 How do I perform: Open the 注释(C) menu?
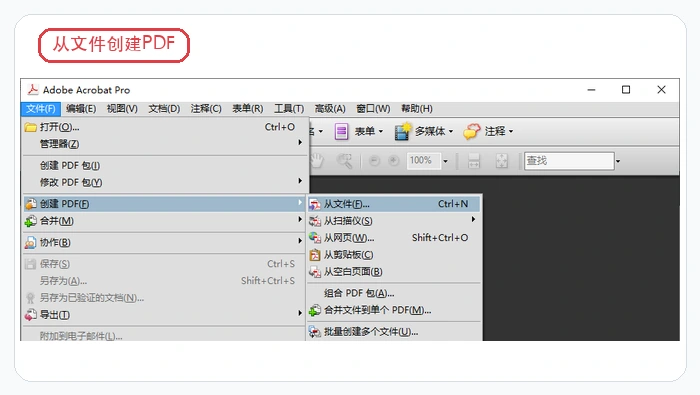pos(206,108)
